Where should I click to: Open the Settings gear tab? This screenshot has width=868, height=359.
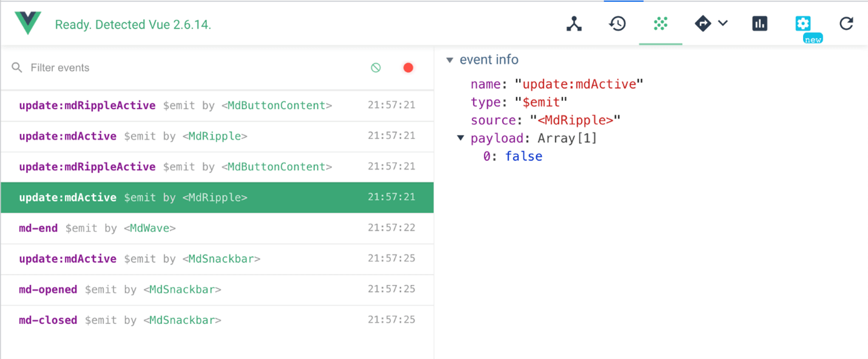[x=803, y=24]
